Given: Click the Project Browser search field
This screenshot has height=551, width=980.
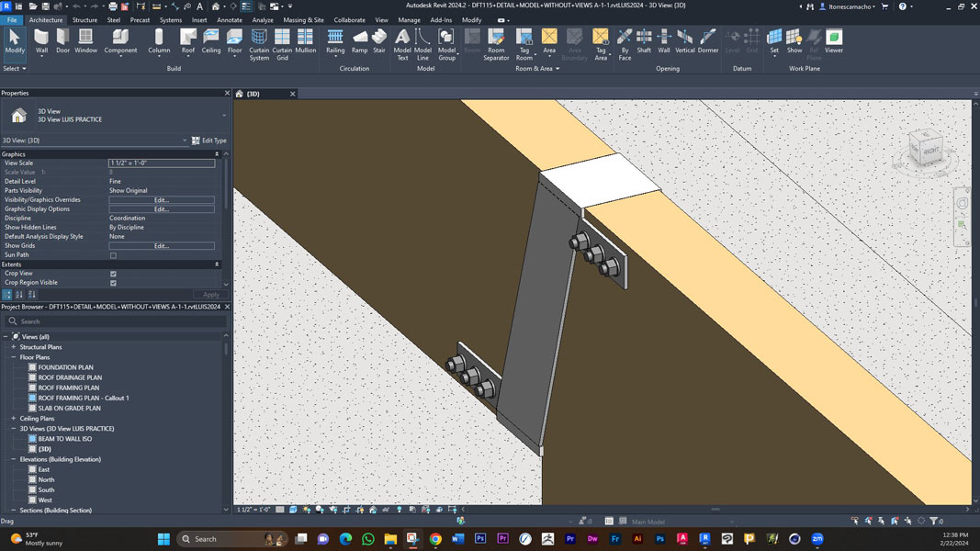Looking at the screenshot, I should point(119,321).
